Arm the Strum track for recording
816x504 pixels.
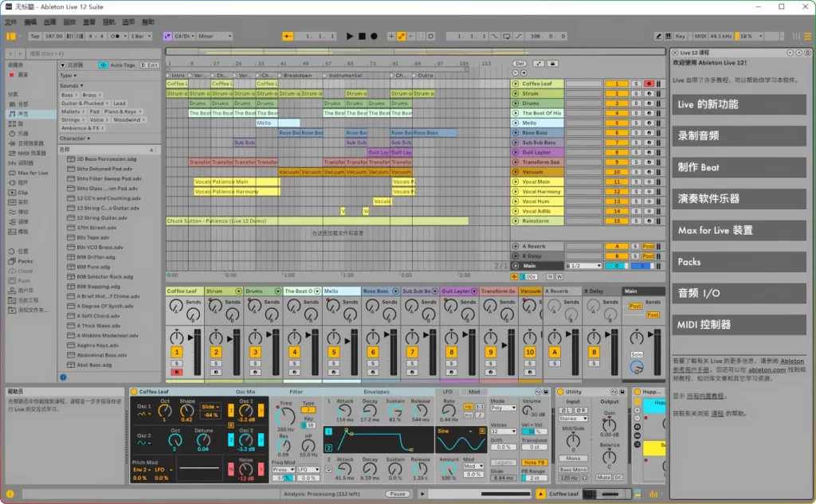216,372
